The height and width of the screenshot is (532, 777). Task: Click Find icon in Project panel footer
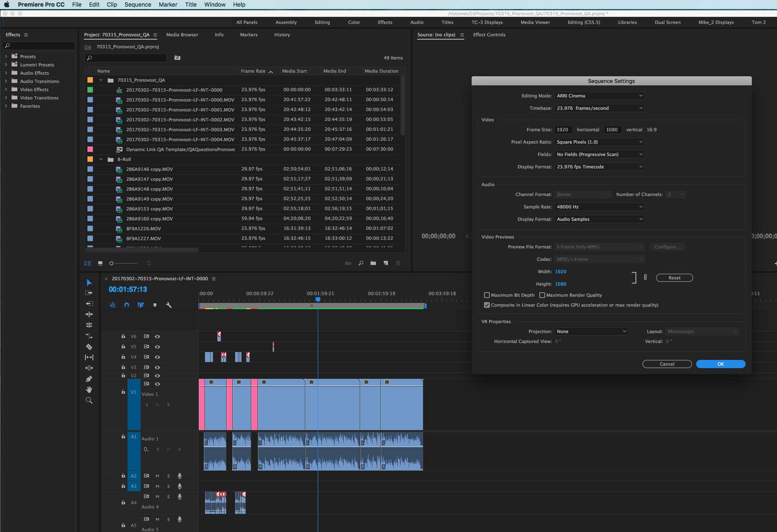[x=361, y=263]
